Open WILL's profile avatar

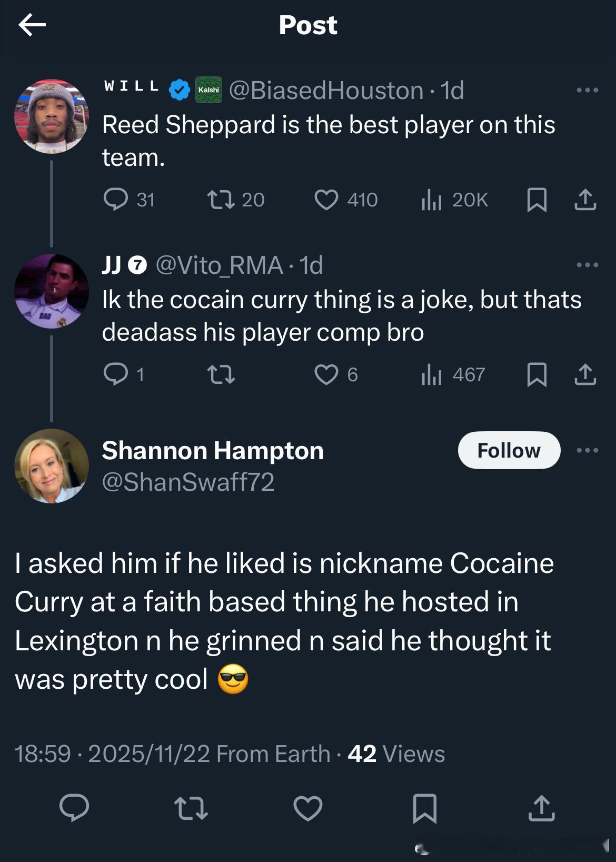[52, 116]
